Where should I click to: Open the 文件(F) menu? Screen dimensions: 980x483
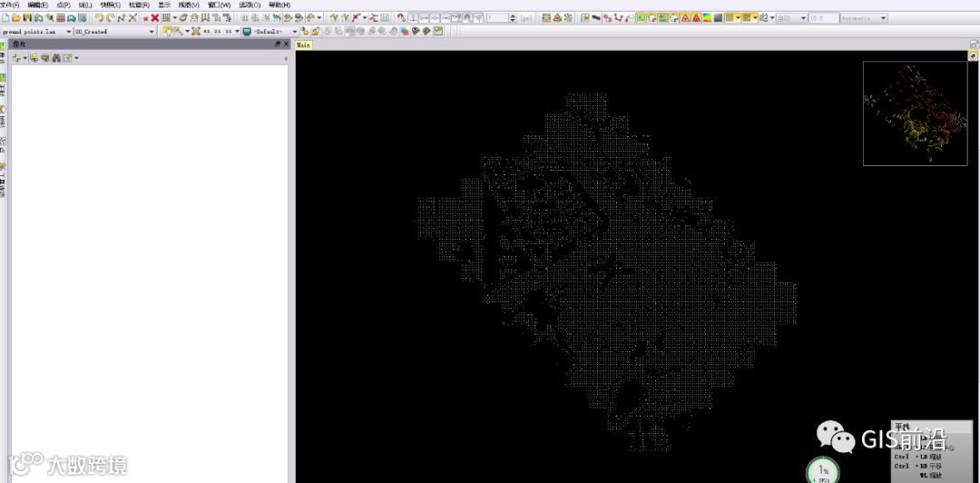[10, 5]
